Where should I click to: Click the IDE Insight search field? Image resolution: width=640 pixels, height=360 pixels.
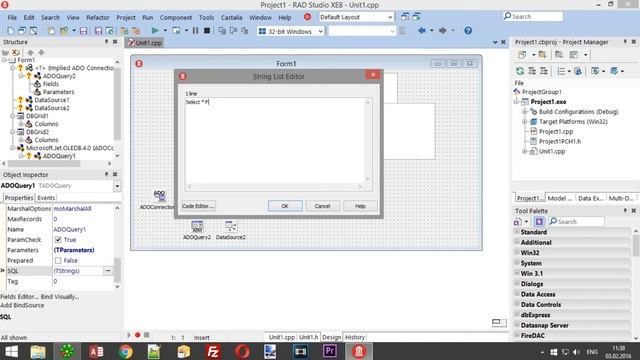tap(533, 17)
